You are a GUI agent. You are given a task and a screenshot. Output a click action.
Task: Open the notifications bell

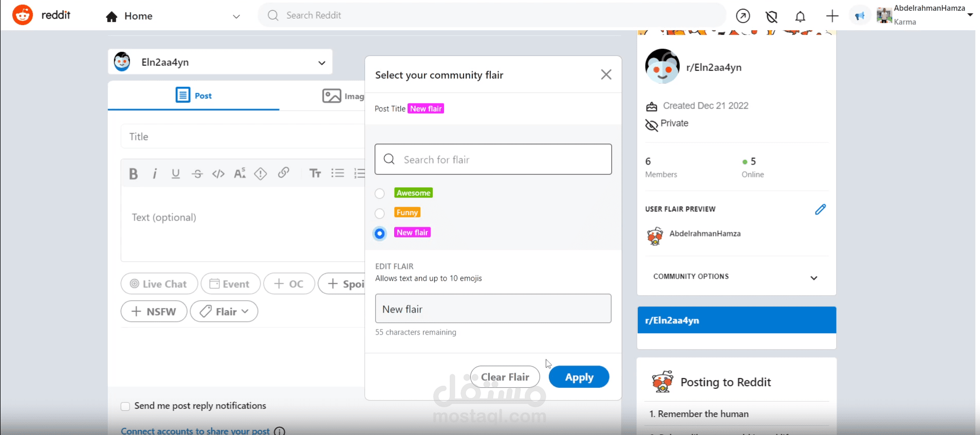800,16
